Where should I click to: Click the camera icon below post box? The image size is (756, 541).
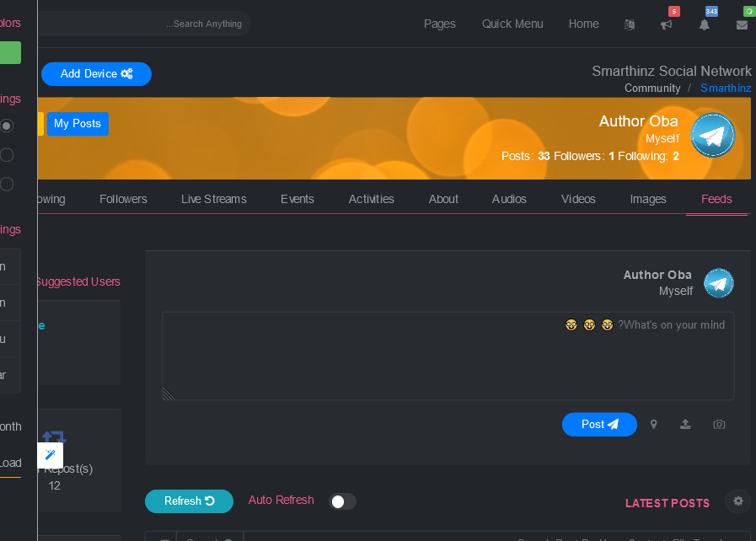pos(719,425)
